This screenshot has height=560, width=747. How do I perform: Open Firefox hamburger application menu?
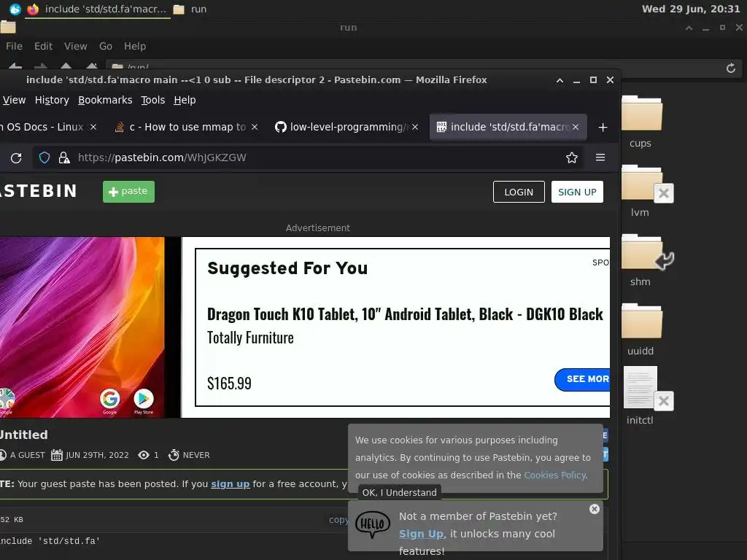[600, 157]
